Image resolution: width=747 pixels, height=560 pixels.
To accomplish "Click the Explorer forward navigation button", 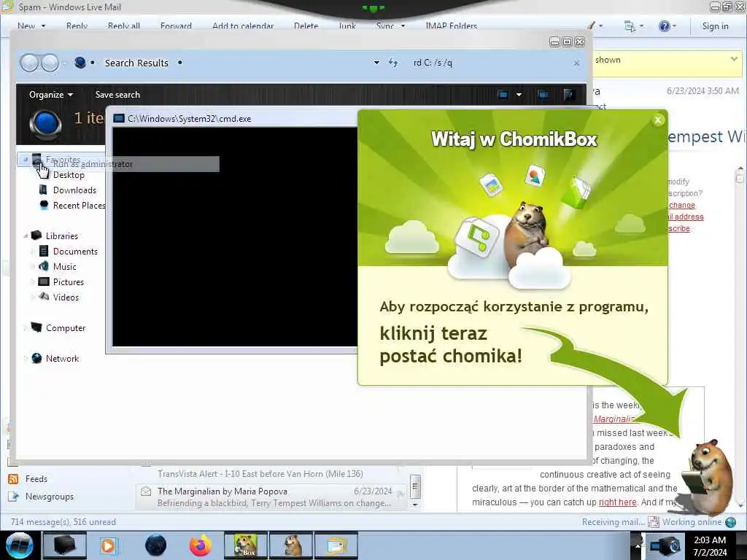I will click(50, 63).
